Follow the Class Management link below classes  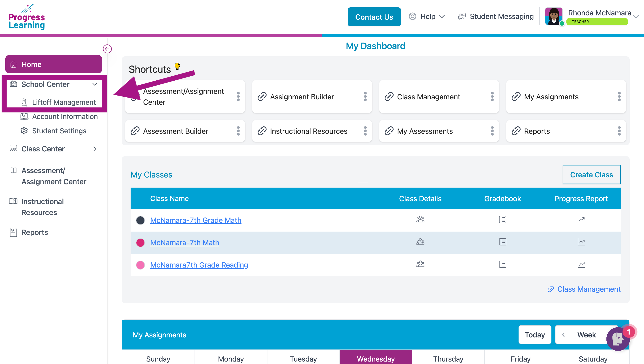click(x=584, y=289)
